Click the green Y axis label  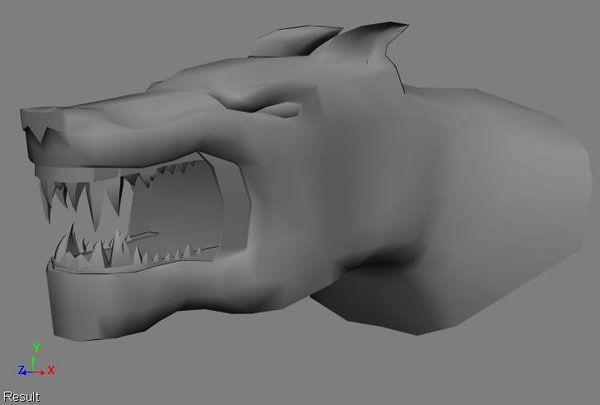(36, 348)
